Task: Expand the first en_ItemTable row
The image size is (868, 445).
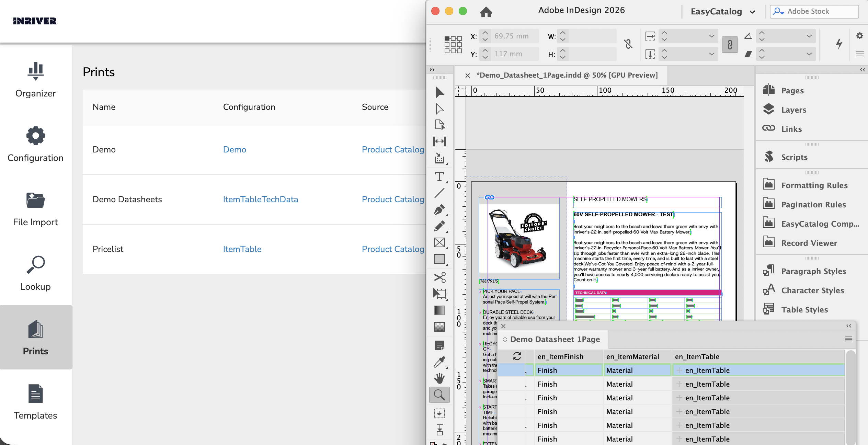Action: (679, 370)
